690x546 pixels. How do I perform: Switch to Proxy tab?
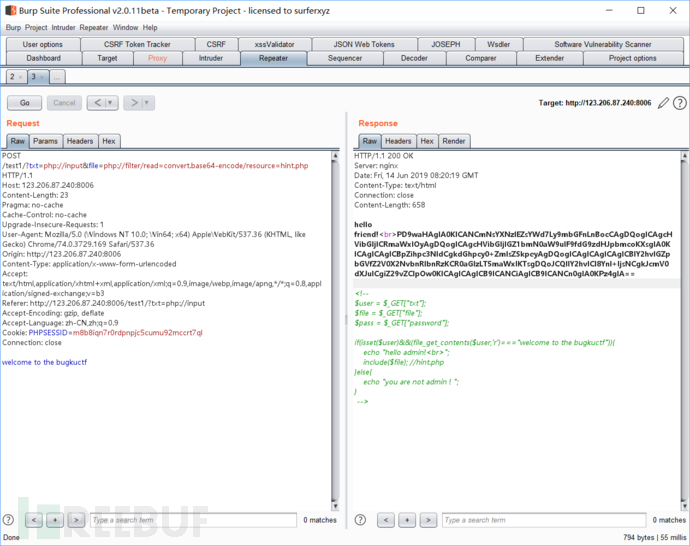pos(158,58)
